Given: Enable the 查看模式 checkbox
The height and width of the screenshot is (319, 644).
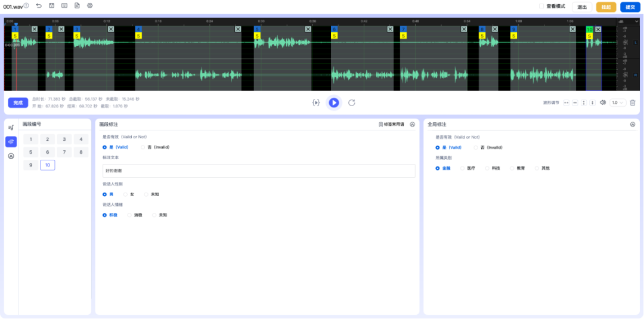Looking at the screenshot, I should pyautogui.click(x=541, y=6).
